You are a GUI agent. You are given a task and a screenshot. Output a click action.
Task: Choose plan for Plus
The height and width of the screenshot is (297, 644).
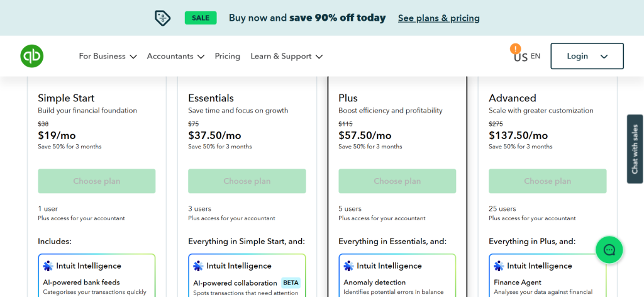(x=397, y=181)
